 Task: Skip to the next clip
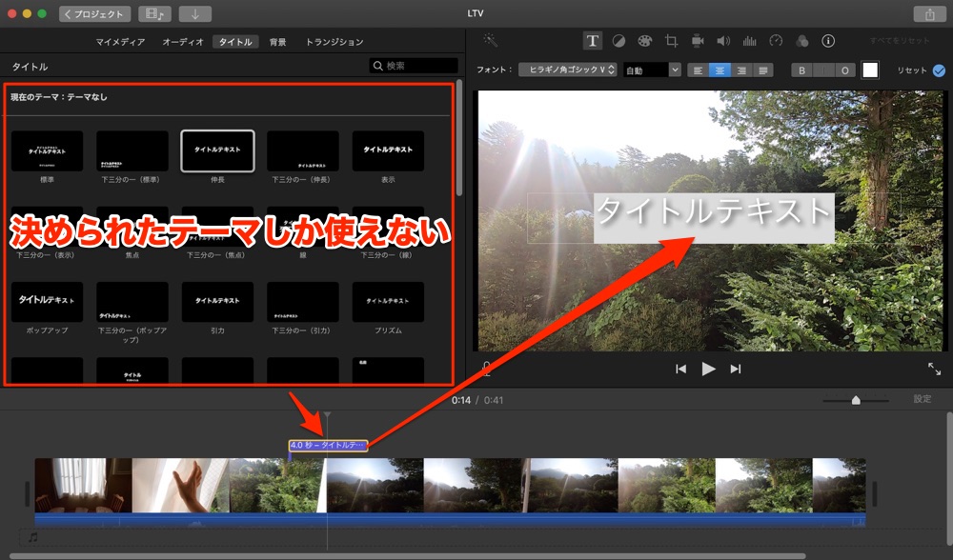[x=736, y=369]
